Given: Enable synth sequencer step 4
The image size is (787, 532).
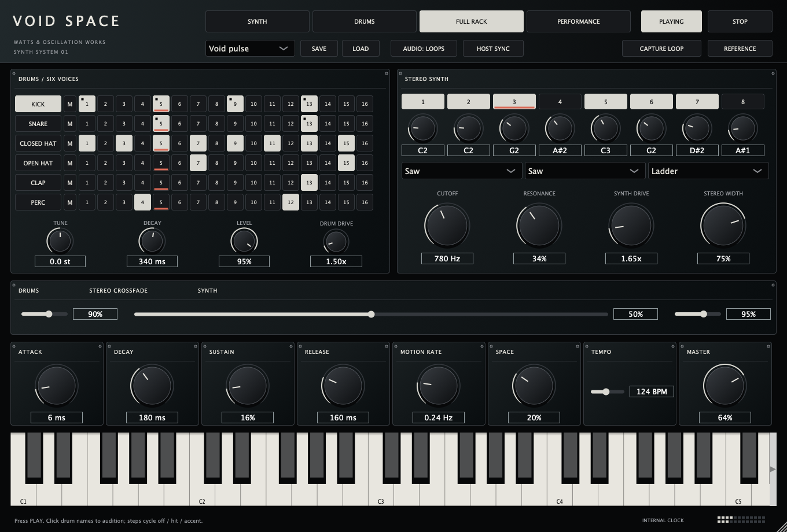Looking at the screenshot, I should click(x=560, y=102).
